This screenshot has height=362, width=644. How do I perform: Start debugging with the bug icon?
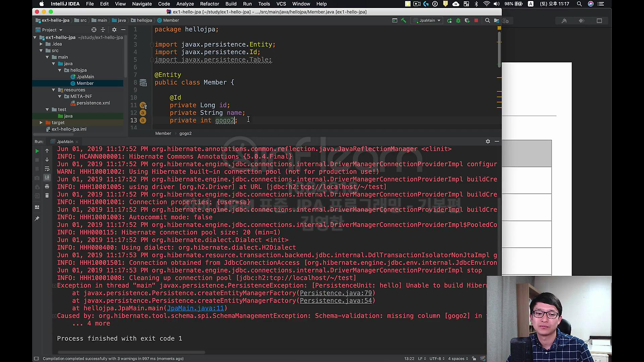click(458, 21)
